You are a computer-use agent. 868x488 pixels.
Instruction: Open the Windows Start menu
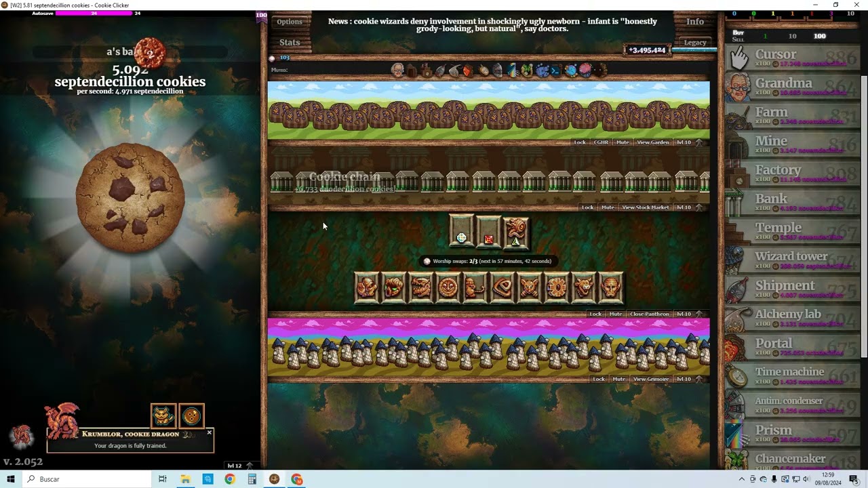coord(10,479)
